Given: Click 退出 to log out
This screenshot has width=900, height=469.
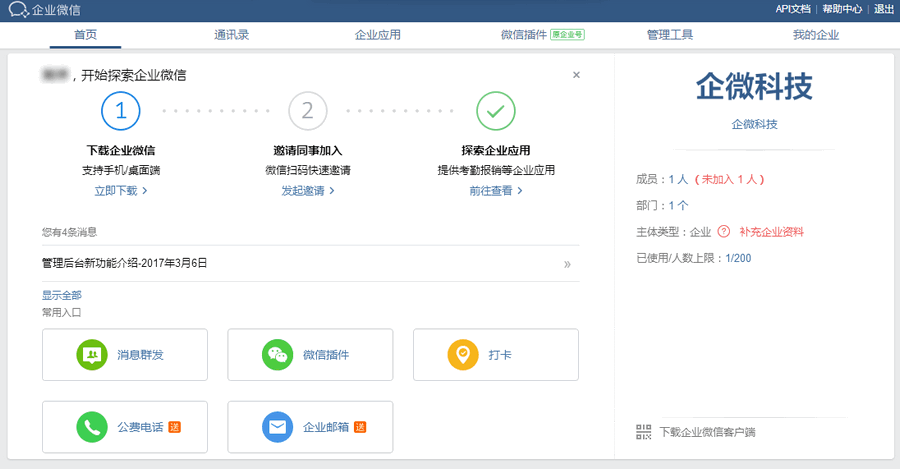Looking at the screenshot, I should tap(883, 9).
